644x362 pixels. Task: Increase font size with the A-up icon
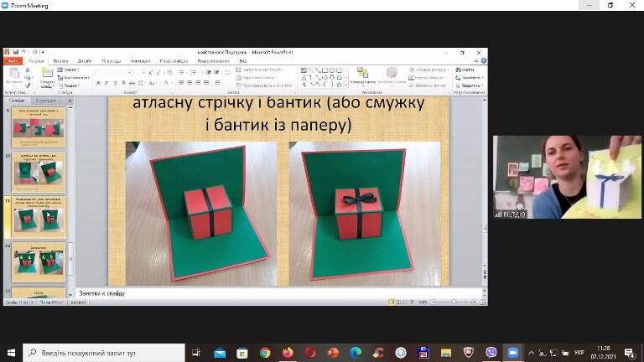tap(150, 73)
